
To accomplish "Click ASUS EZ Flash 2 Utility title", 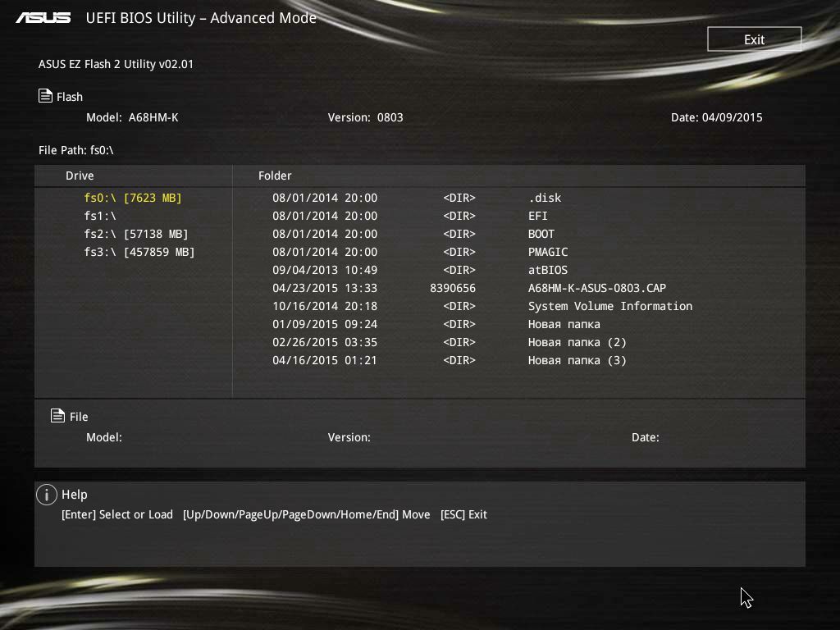I will (x=116, y=64).
